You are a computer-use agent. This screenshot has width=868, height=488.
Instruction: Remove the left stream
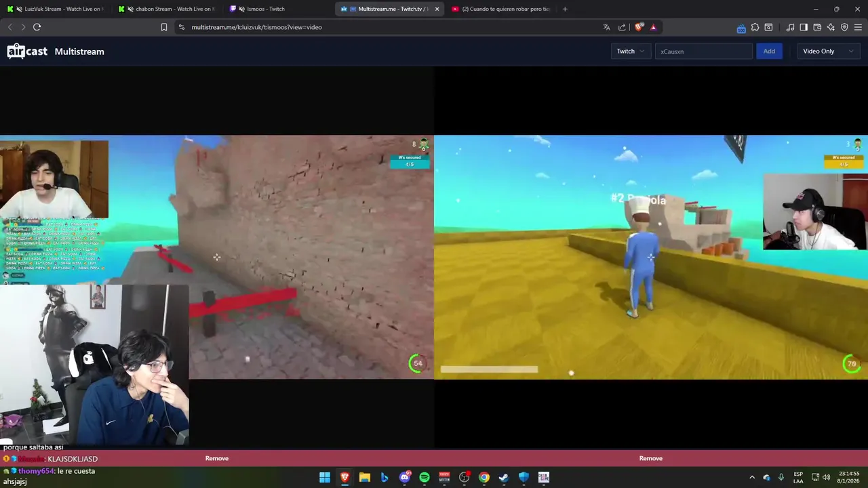click(x=217, y=459)
